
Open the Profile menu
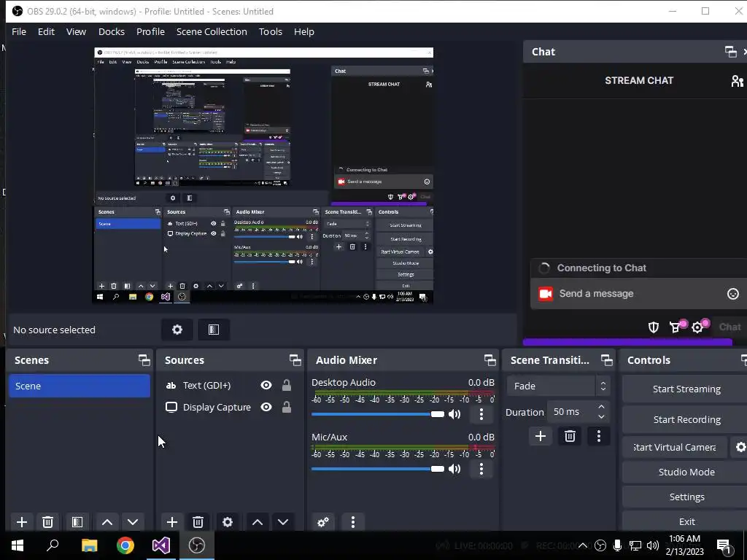[150, 31]
